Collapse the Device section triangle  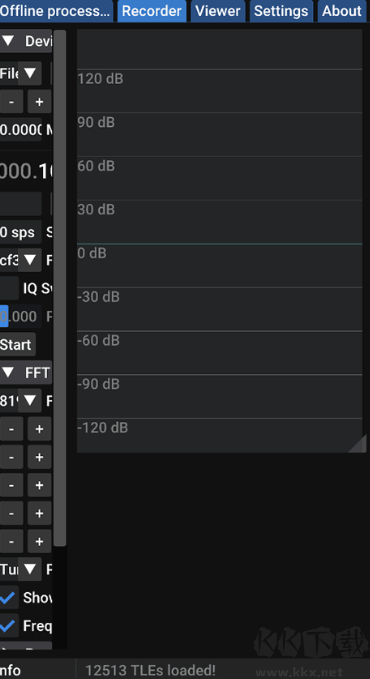8,41
